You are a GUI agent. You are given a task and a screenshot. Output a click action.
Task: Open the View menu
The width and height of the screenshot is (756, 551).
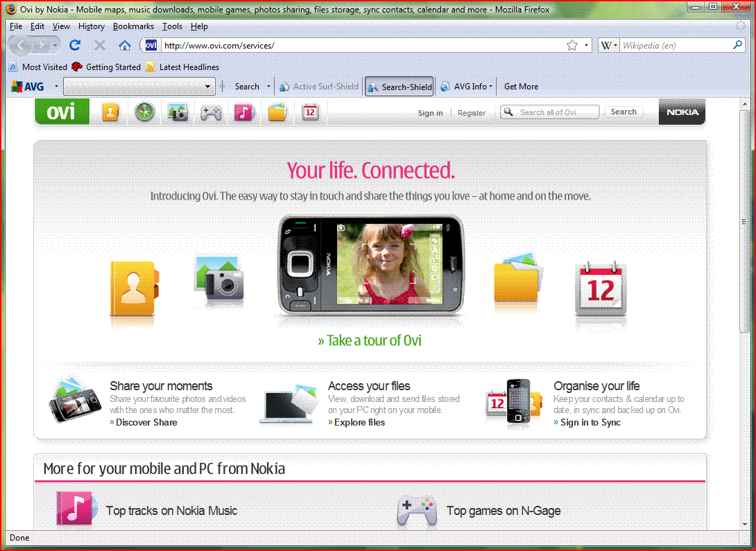61,26
